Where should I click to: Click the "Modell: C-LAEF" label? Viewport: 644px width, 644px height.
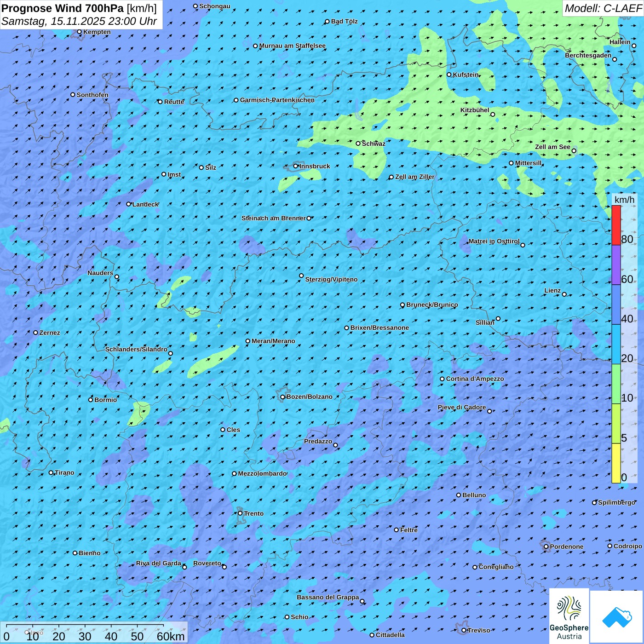(603, 8)
